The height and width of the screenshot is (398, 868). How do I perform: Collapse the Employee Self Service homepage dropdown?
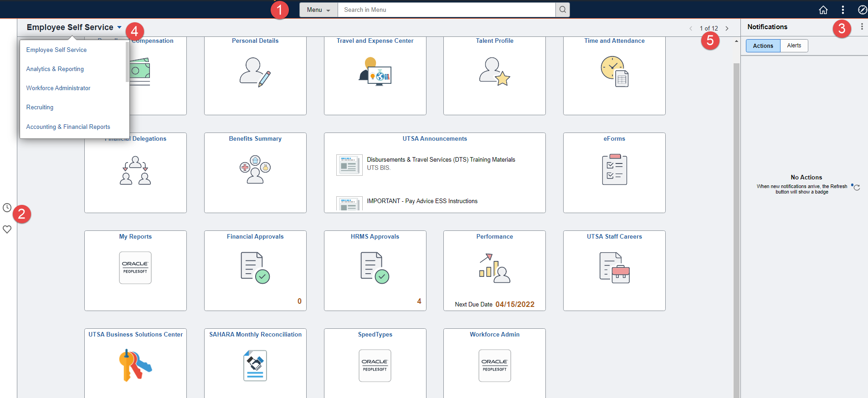pos(74,27)
